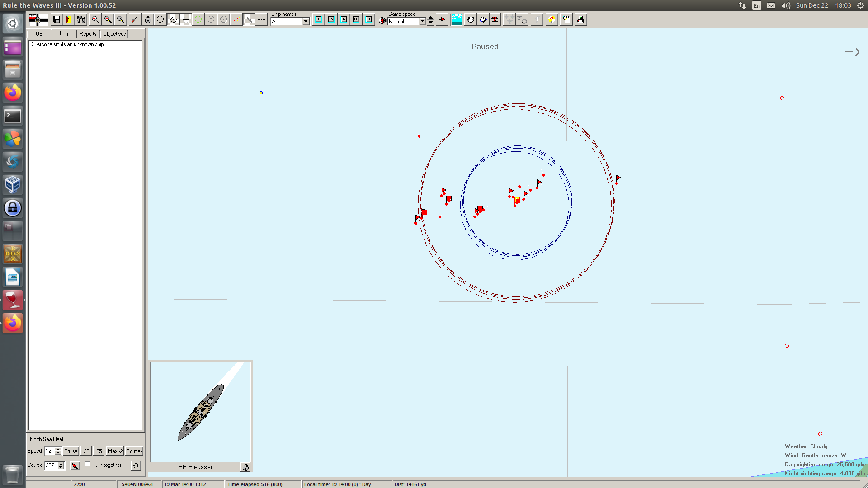The image size is (868, 488).
Task: Toggle the black range circle button
Action: pyautogui.click(x=160, y=19)
